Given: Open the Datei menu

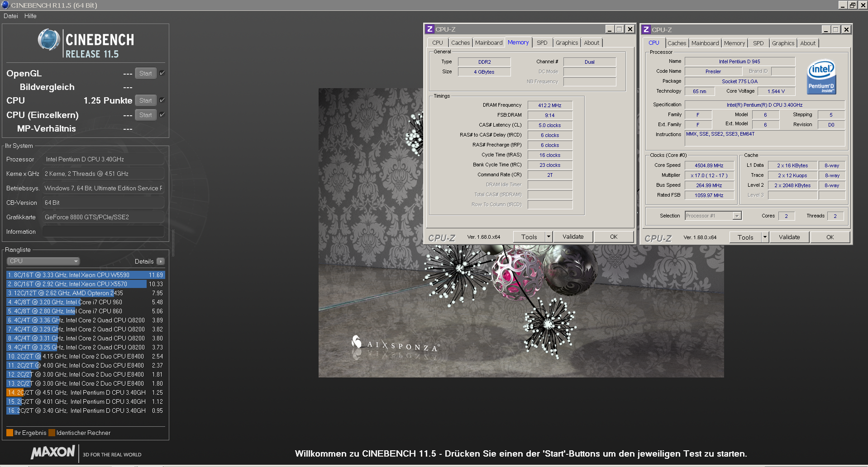Looking at the screenshot, I should 11,16.
